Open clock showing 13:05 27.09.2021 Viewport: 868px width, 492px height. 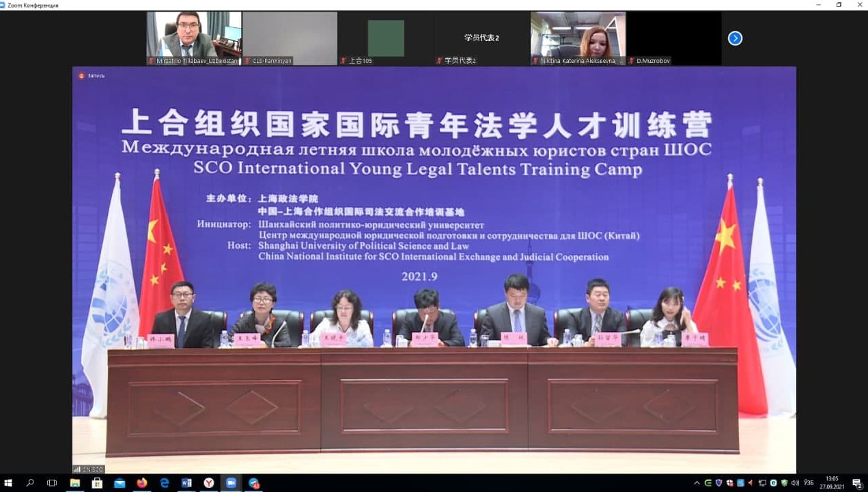pos(832,483)
